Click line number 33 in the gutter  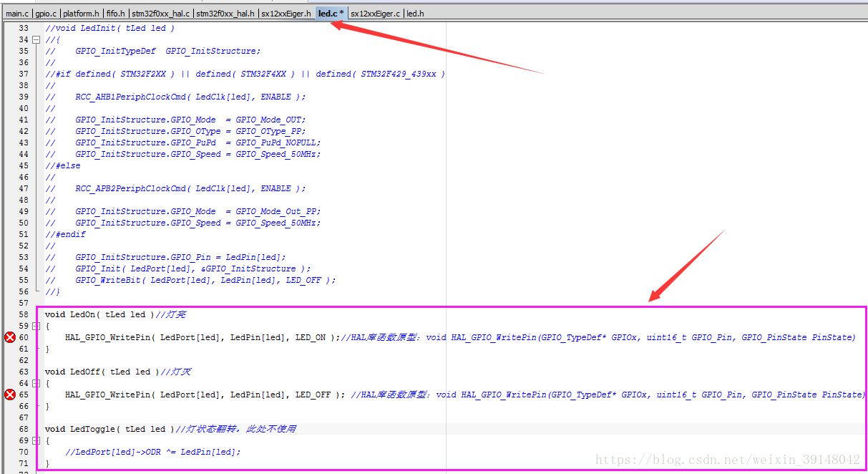pos(24,28)
